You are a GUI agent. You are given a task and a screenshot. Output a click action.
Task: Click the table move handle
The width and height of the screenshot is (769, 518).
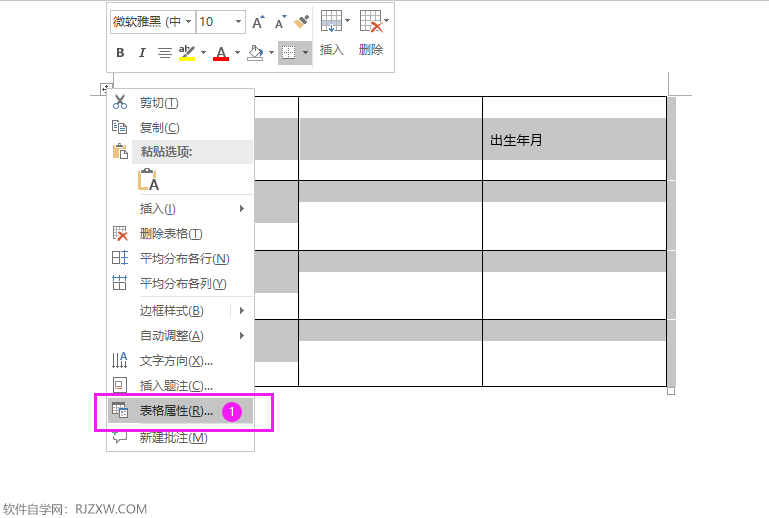pyautogui.click(x=104, y=89)
